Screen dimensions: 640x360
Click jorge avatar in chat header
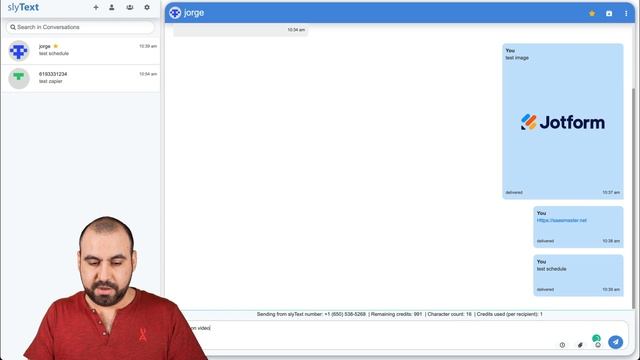pyautogui.click(x=175, y=13)
